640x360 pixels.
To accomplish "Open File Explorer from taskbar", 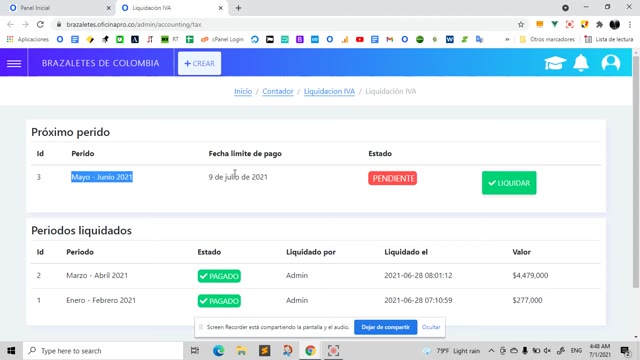I will pyautogui.click(x=241, y=351).
